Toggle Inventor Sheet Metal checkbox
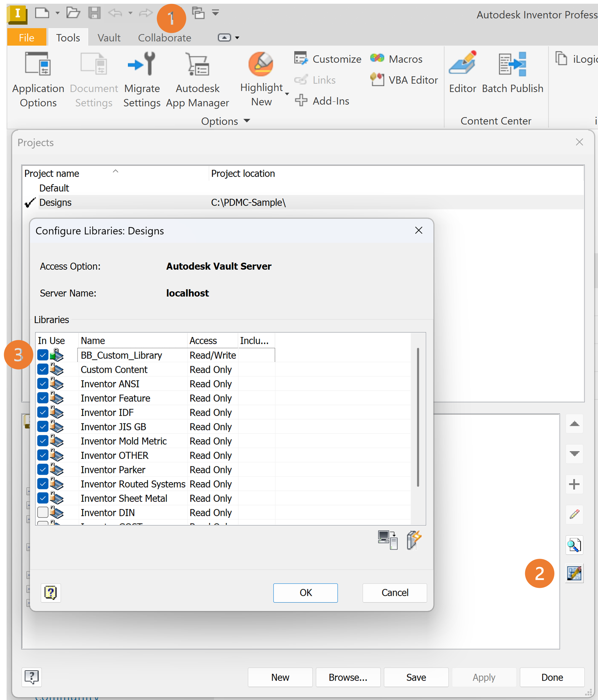This screenshot has width=598, height=700. point(43,498)
